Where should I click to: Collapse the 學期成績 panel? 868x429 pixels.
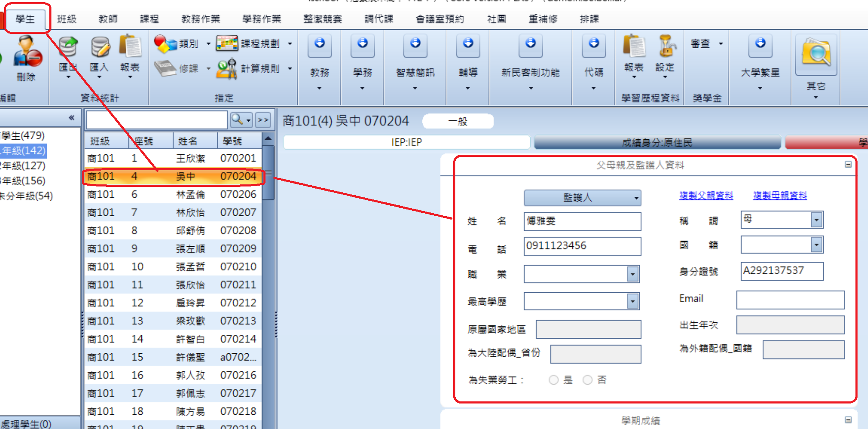(x=848, y=419)
